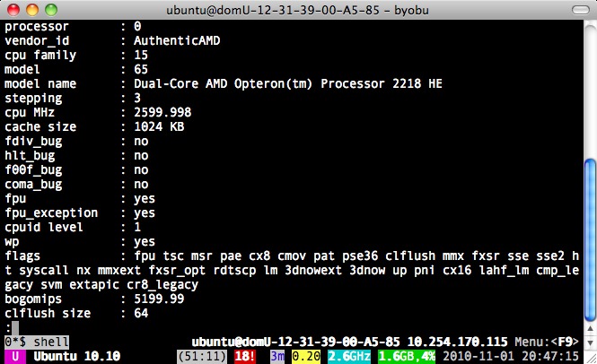Click the 3m uptime indicator
Viewport: 597px width, 364px height.
click(x=277, y=357)
